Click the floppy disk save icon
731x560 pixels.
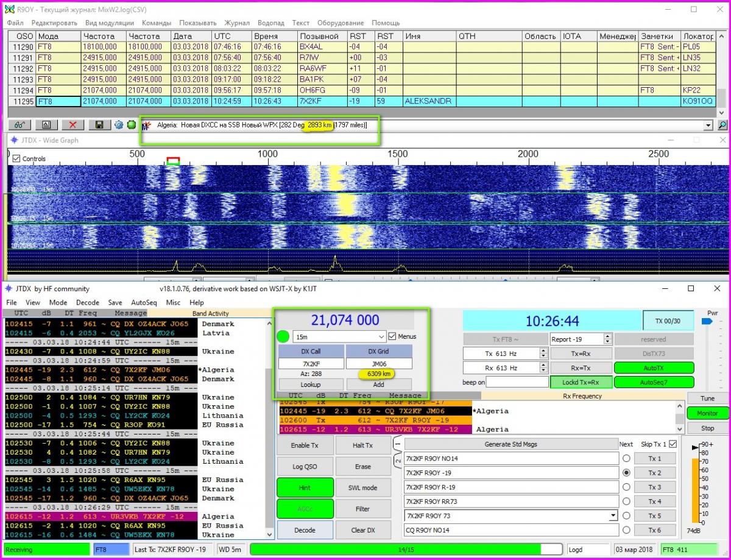click(99, 125)
